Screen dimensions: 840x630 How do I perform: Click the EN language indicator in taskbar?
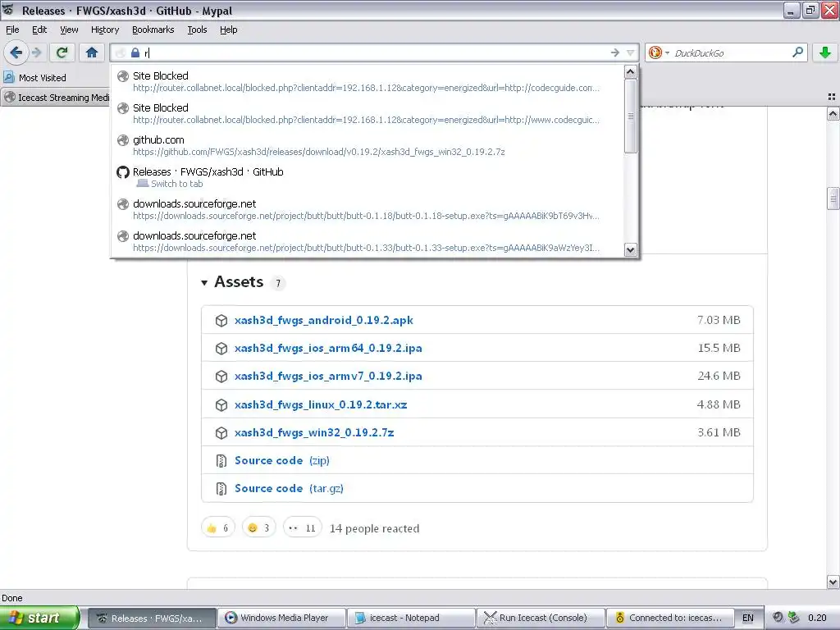[748, 618]
